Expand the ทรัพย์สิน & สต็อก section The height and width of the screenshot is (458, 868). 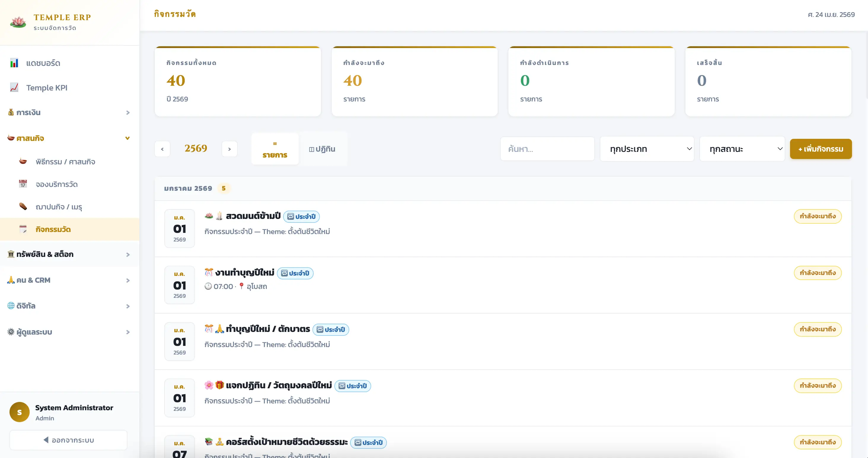pyautogui.click(x=69, y=254)
